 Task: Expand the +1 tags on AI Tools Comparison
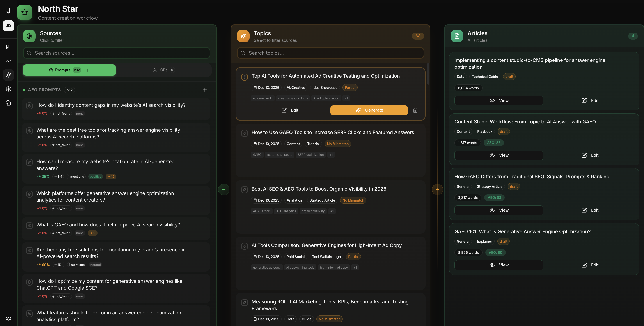355,268
